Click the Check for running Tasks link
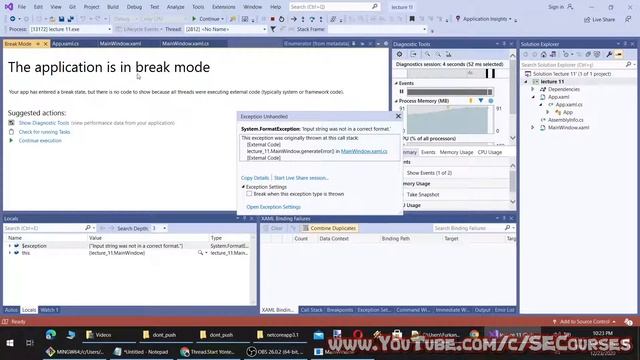 pos(44,132)
